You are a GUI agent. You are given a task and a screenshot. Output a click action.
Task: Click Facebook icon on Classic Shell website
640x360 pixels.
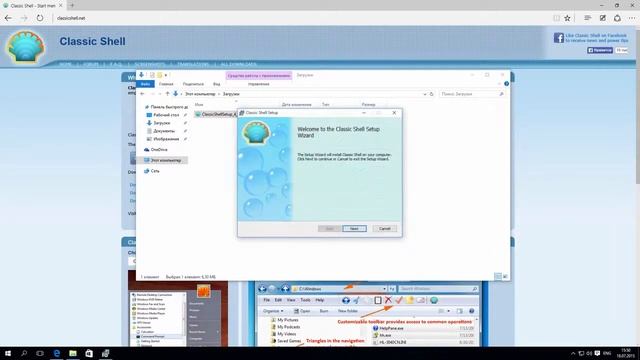[559, 38]
